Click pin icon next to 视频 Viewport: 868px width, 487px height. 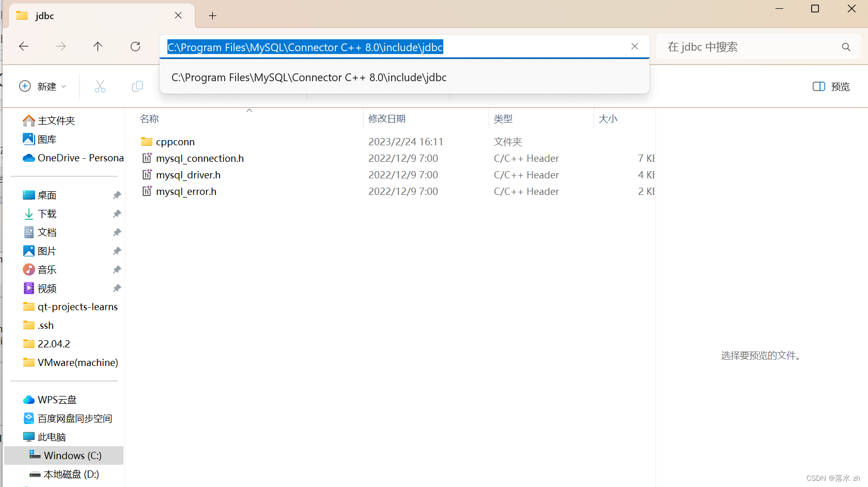coord(117,288)
